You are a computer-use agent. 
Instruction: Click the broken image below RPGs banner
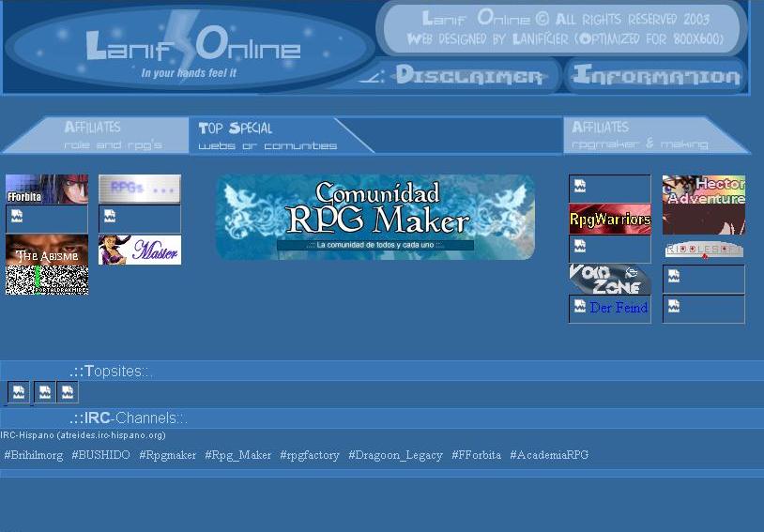click(x=140, y=220)
